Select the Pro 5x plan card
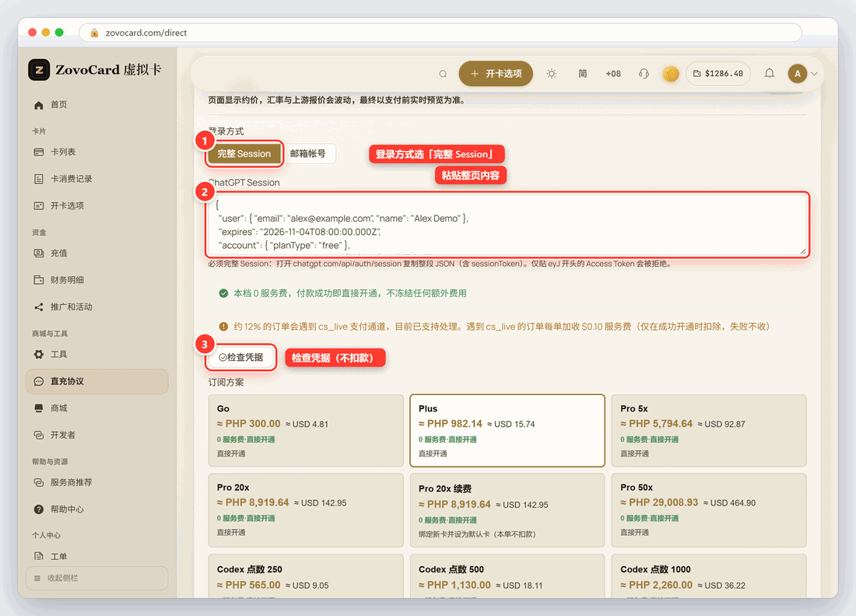The height and width of the screenshot is (616, 856). pyautogui.click(x=709, y=430)
